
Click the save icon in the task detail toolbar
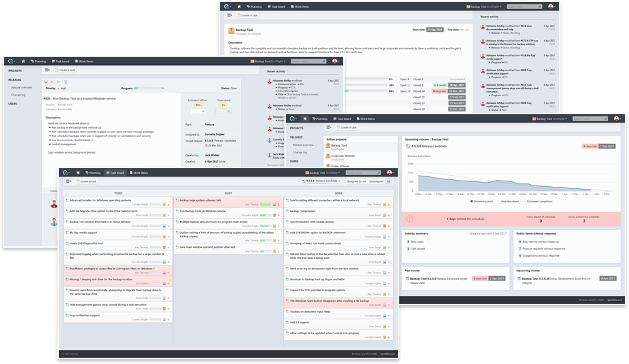pyautogui.click(x=46, y=82)
